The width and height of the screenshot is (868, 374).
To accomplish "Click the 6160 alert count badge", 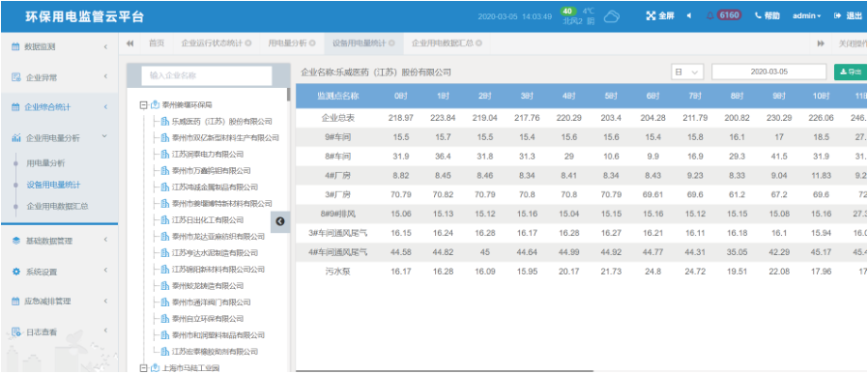I will [x=730, y=15].
